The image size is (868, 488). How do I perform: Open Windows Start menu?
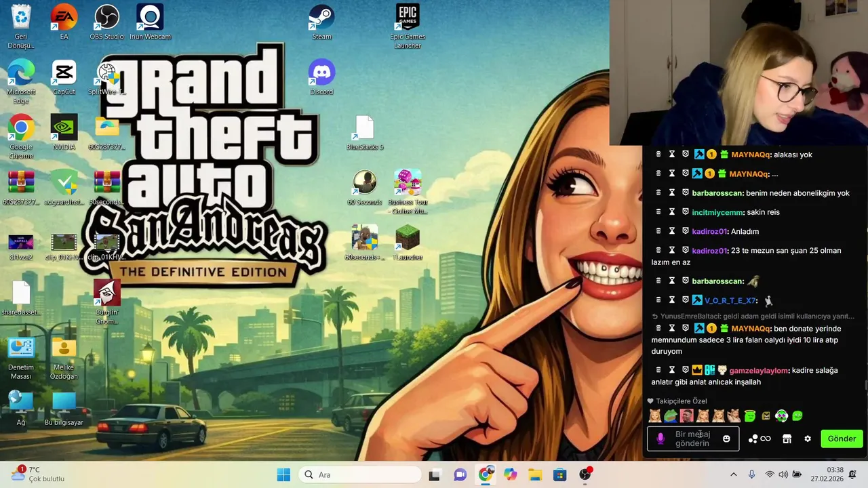point(283,474)
